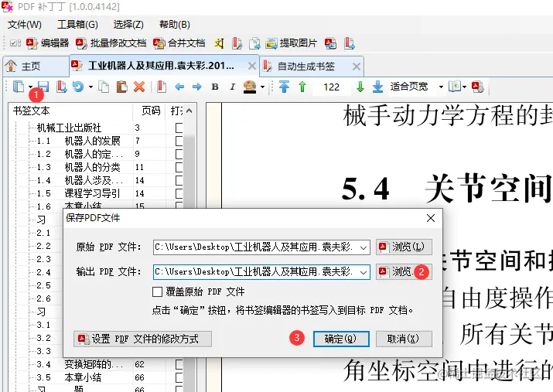Viewport: 553px width, 392px height.
Task: Open the 提取图片 extract images tool
Action: (292, 43)
